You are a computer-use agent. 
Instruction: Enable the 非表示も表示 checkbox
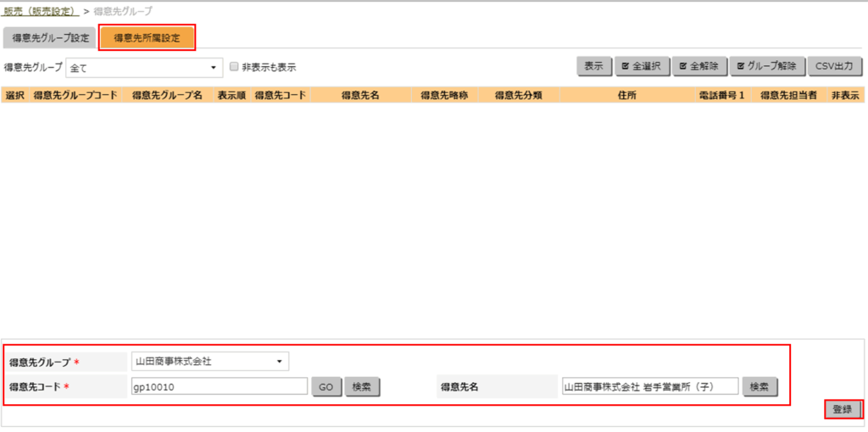pos(235,67)
